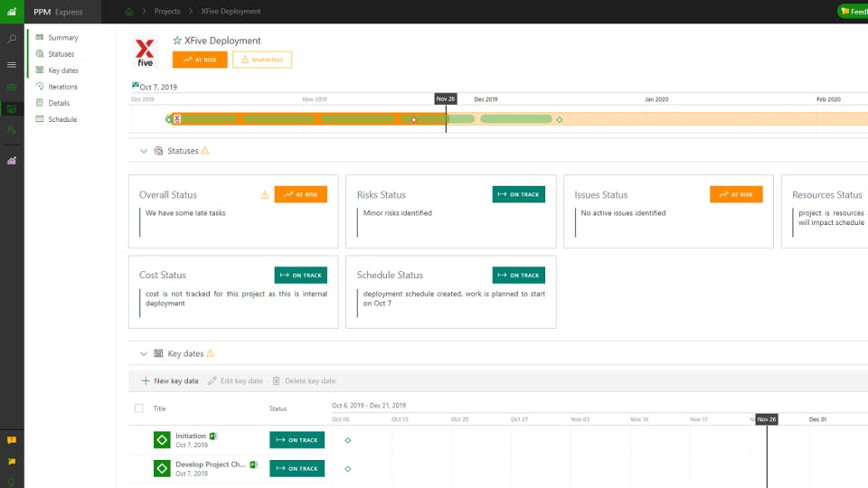Click the project file icon beside Develop Project Ch...
Screen dimensions: 868x488
point(253,465)
